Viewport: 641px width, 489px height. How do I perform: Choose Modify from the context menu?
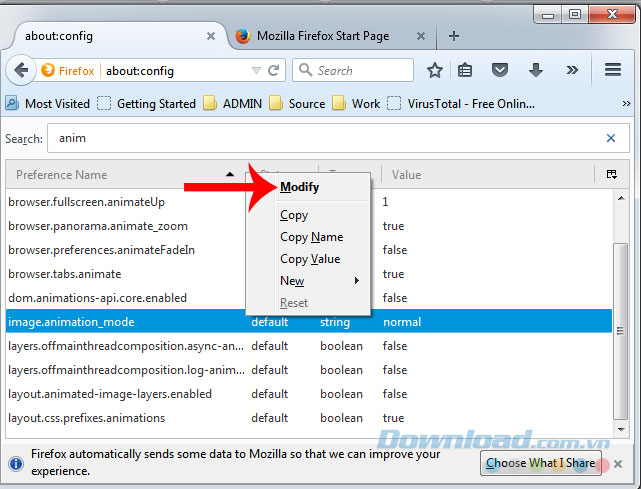pyautogui.click(x=300, y=187)
